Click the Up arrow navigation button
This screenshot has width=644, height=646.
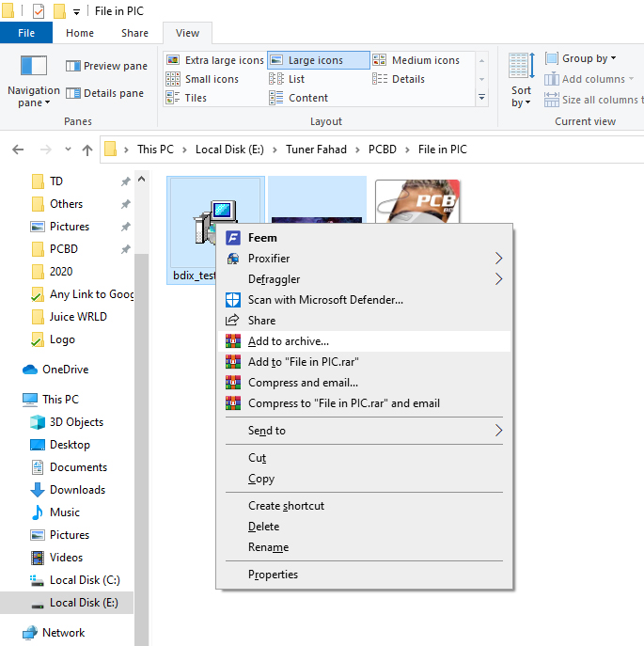click(x=87, y=150)
